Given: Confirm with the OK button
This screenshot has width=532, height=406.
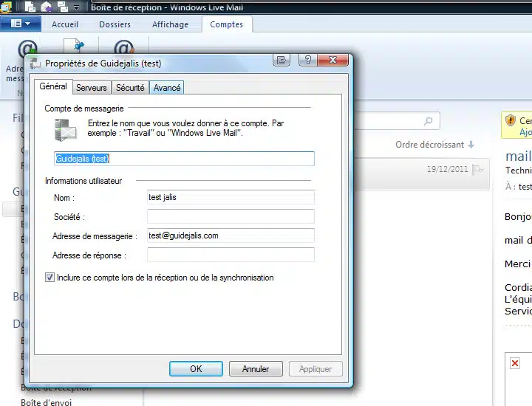Looking at the screenshot, I should point(196,368).
